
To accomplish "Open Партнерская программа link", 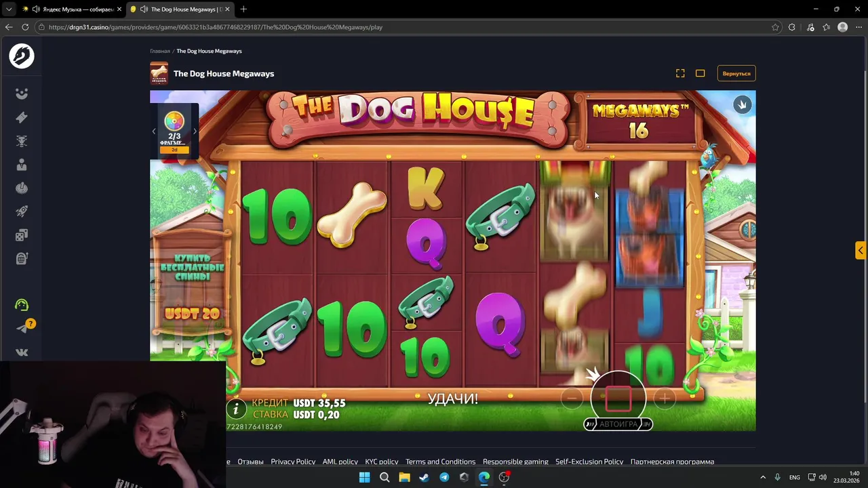I will [672, 462].
